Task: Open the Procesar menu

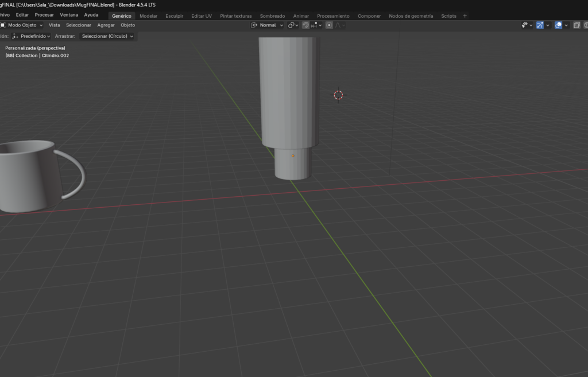Action: click(44, 15)
